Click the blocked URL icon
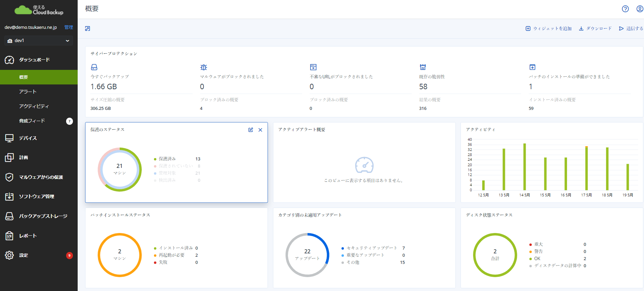Image resolution: width=644 pixels, height=291 pixels. coord(313,67)
